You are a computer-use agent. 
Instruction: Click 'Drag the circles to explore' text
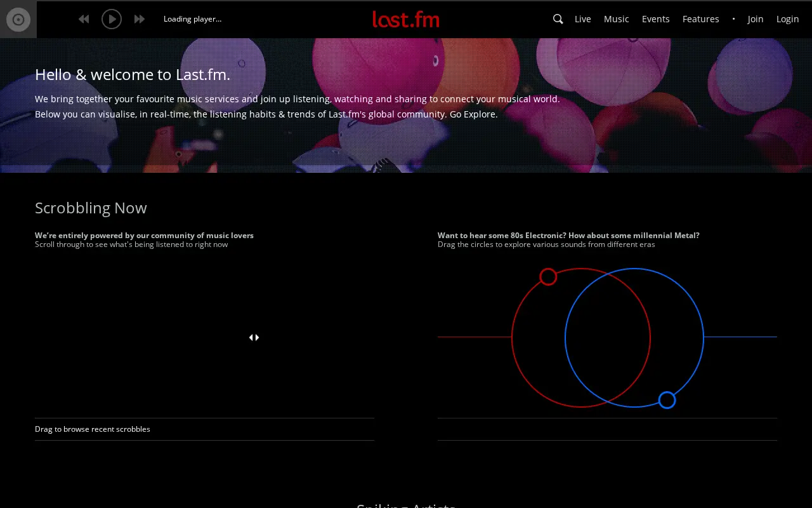[x=487, y=244]
